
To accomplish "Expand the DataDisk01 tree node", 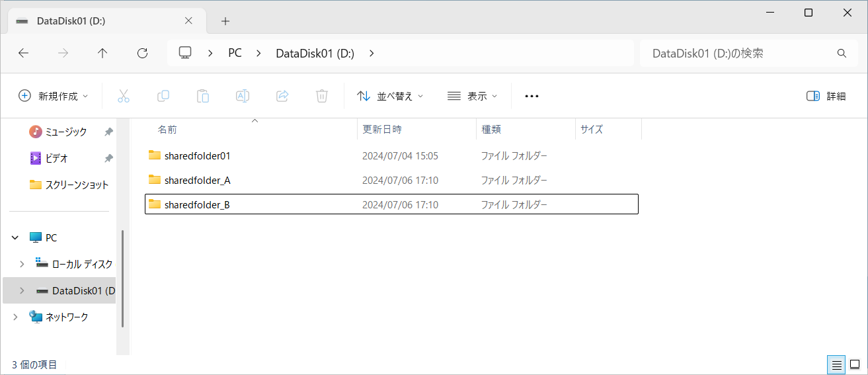I will tap(22, 290).
